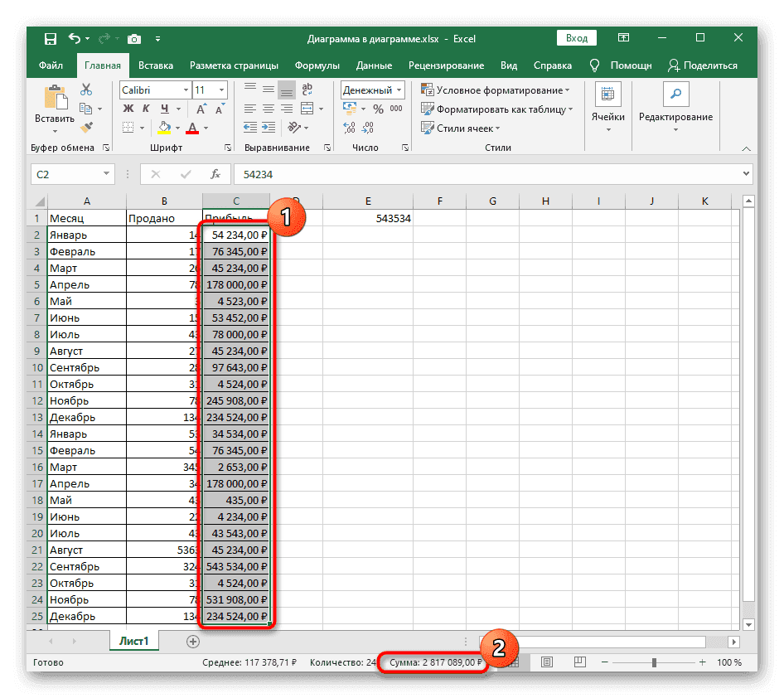Image resolution: width=784 pixels, height=698 pixels.
Task: Toggle italic К formatting
Action: (x=147, y=109)
